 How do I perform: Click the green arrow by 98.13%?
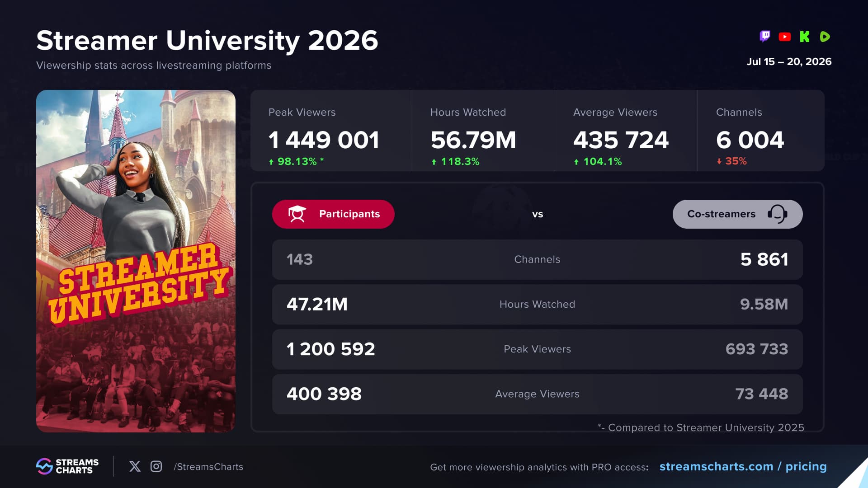(x=271, y=162)
